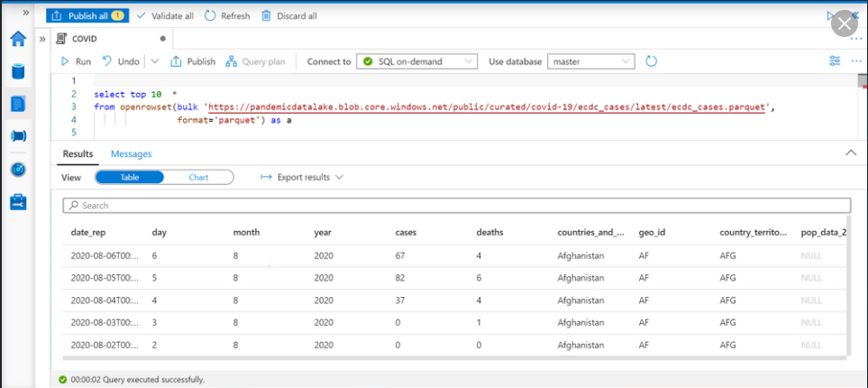
Task: Expand the Connect to SQL on-demand dropdown
Action: (x=416, y=61)
